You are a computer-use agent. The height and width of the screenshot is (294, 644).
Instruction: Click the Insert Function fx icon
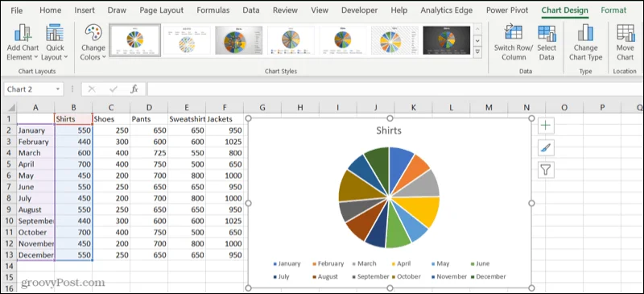pyautogui.click(x=134, y=89)
